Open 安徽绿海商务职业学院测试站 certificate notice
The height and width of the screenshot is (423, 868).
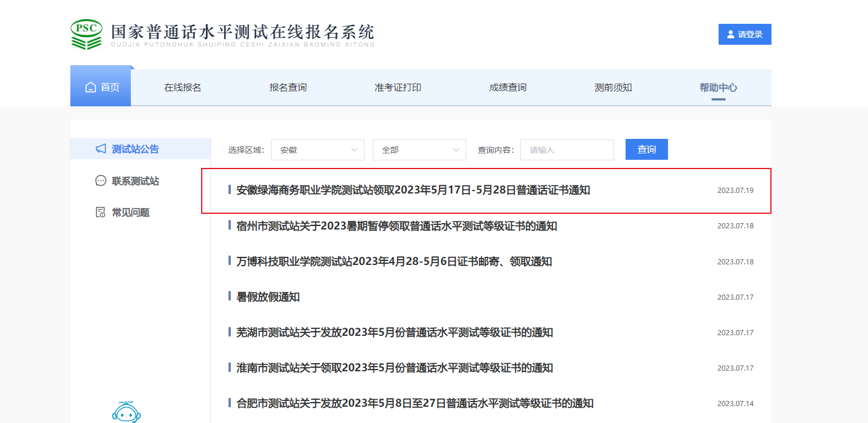(413, 190)
